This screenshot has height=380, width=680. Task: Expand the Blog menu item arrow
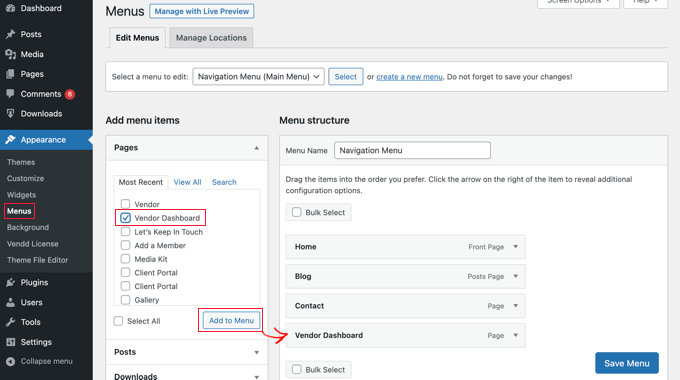coord(516,276)
